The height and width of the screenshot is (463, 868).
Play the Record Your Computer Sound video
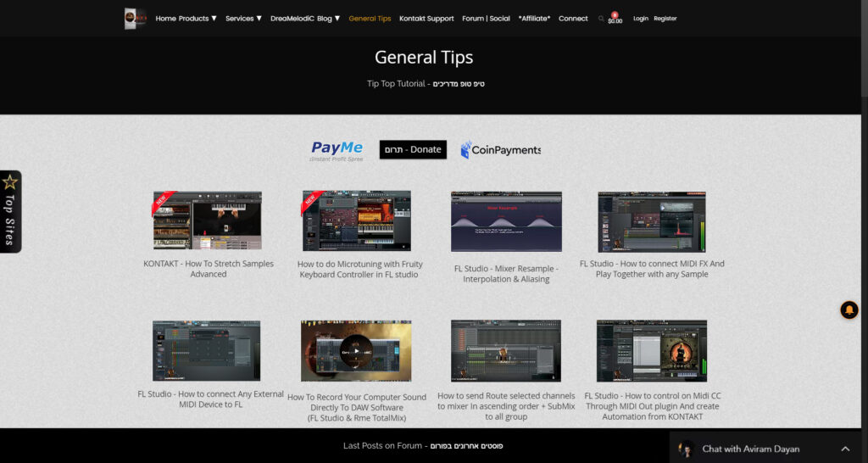click(356, 350)
